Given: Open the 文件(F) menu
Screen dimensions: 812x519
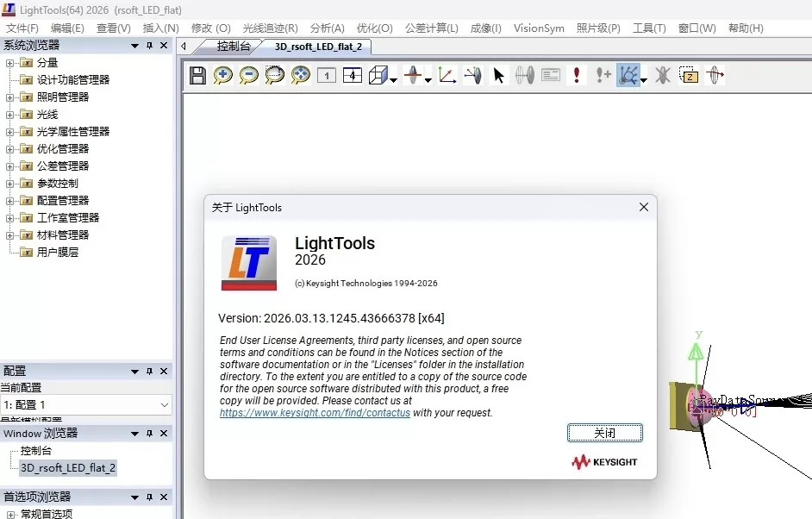Looking at the screenshot, I should (x=22, y=28).
